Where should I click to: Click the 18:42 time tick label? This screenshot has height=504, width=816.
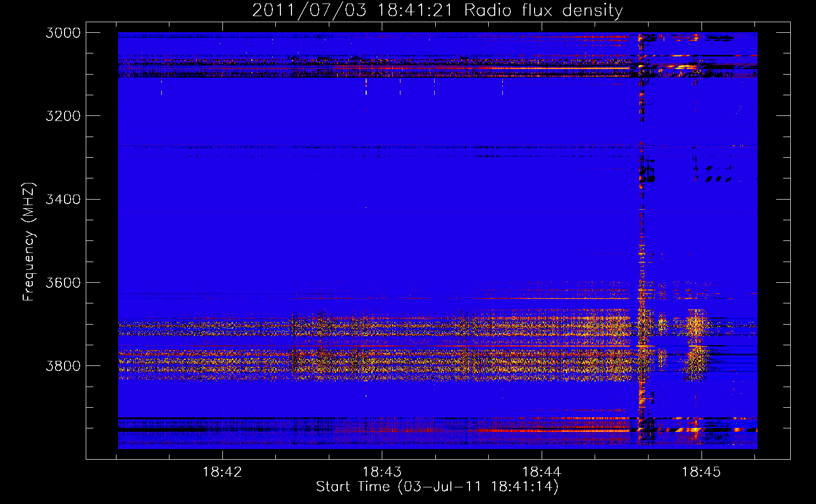tap(222, 472)
